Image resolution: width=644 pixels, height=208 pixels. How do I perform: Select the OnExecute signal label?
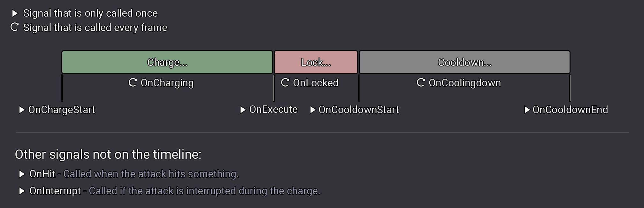click(x=273, y=110)
